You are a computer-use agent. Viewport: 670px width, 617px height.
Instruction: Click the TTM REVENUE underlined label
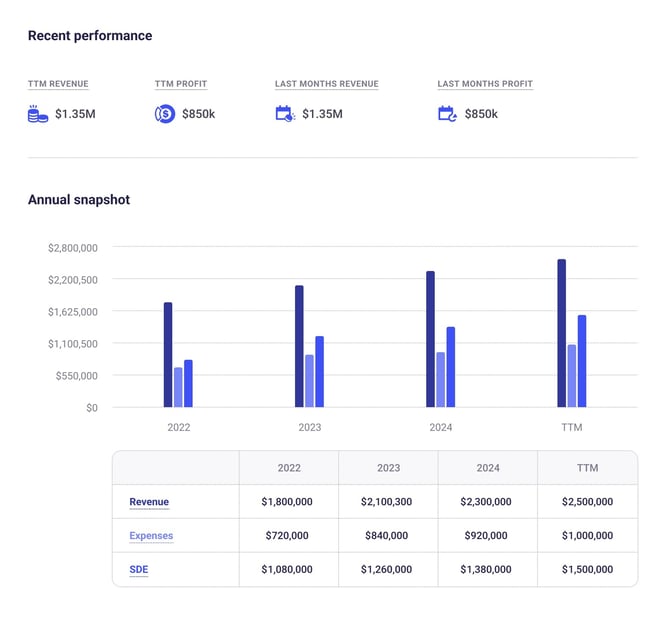click(58, 84)
